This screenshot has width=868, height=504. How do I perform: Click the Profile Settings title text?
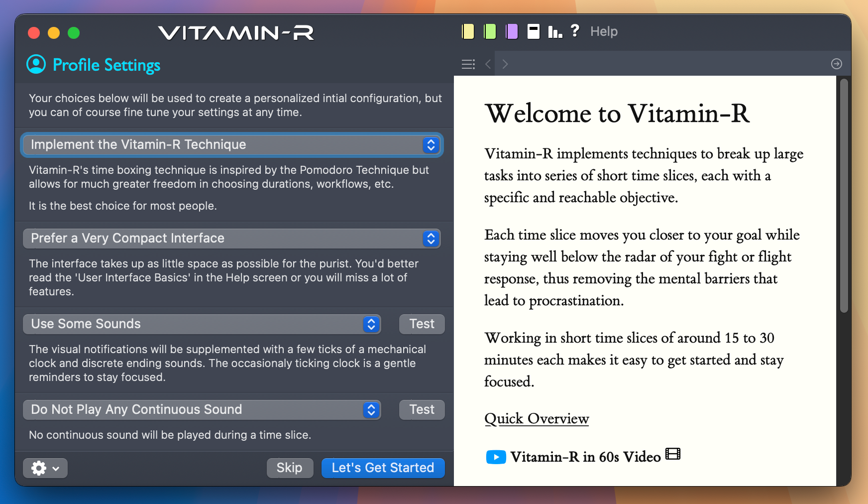point(107,65)
